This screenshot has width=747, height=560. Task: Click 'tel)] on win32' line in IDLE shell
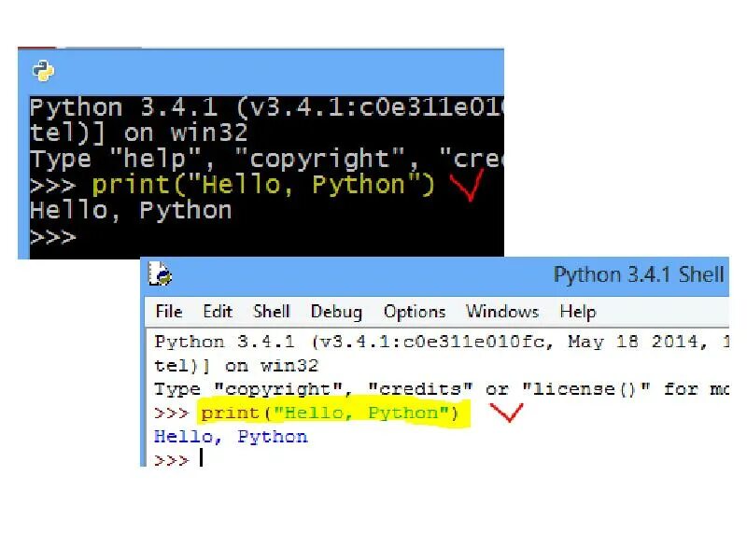(x=236, y=366)
